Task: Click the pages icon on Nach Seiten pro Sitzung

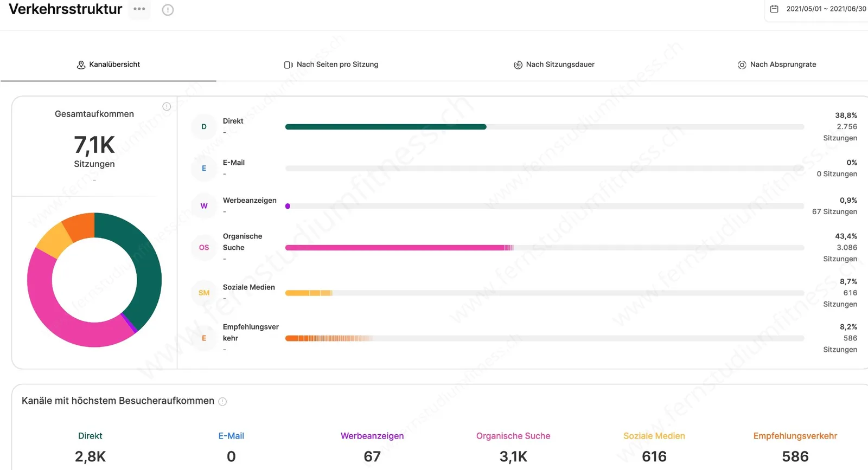Action: click(289, 65)
